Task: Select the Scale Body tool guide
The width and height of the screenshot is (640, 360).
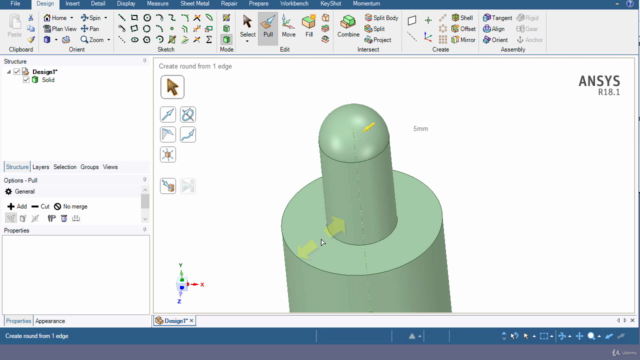Action: coord(168,155)
